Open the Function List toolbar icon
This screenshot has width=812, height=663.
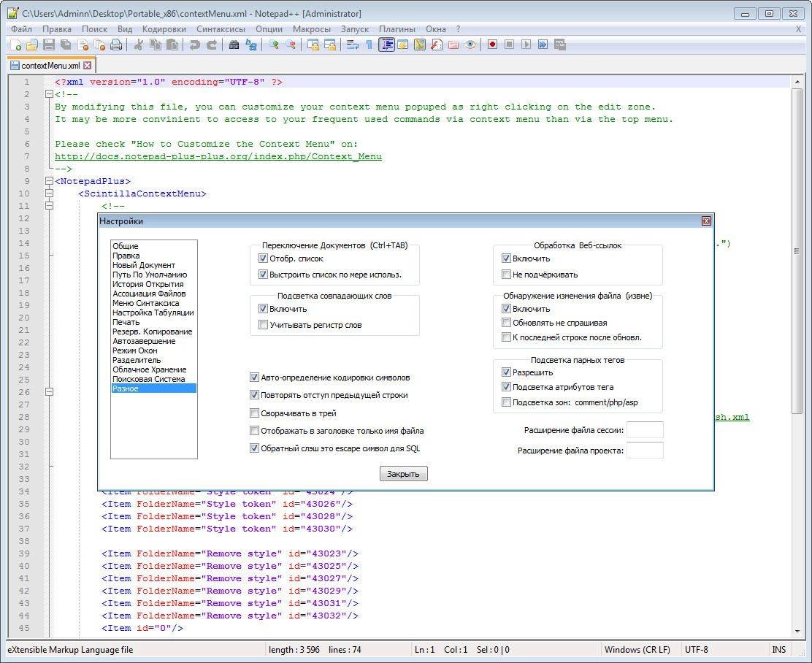coord(437,45)
